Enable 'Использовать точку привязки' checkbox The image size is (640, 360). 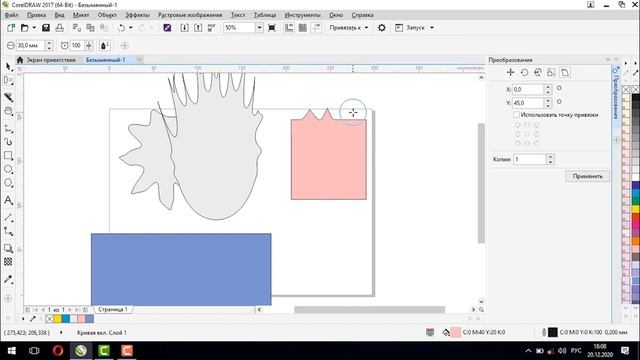(517, 115)
